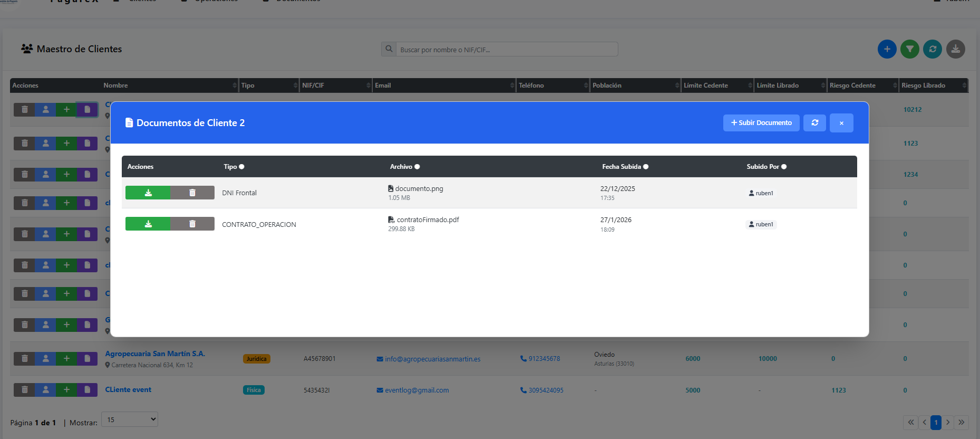Refresh the client documents list in modal

pos(814,122)
